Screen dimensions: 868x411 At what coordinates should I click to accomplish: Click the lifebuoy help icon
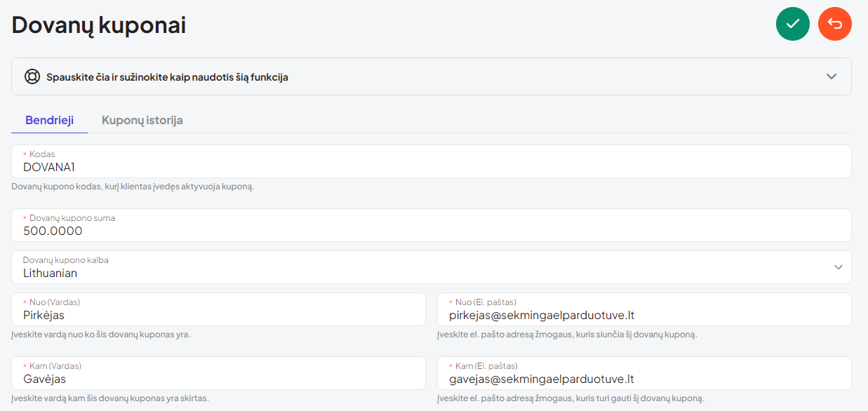[32, 76]
